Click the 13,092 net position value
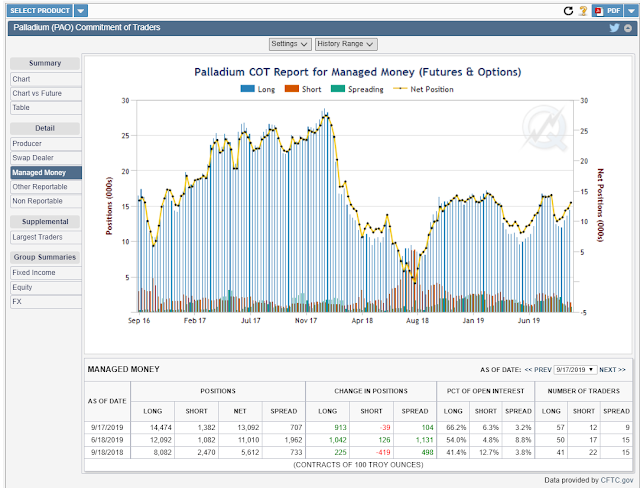 pyautogui.click(x=248, y=428)
